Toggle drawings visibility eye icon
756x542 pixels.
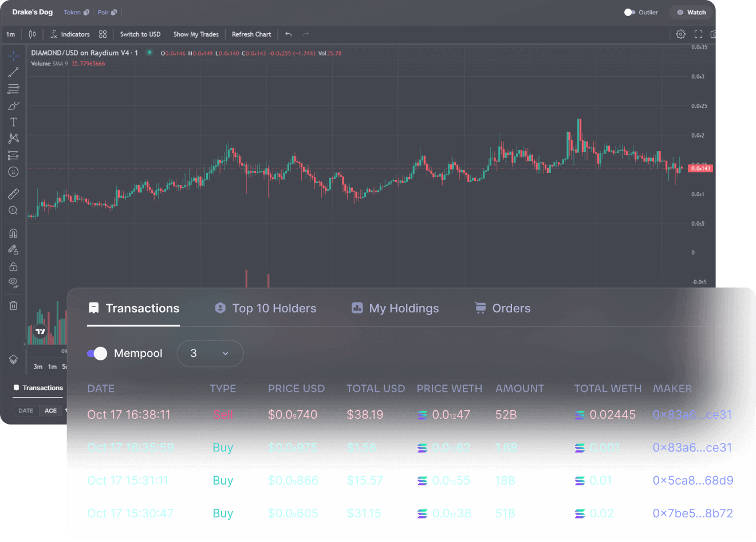[x=13, y=282]
